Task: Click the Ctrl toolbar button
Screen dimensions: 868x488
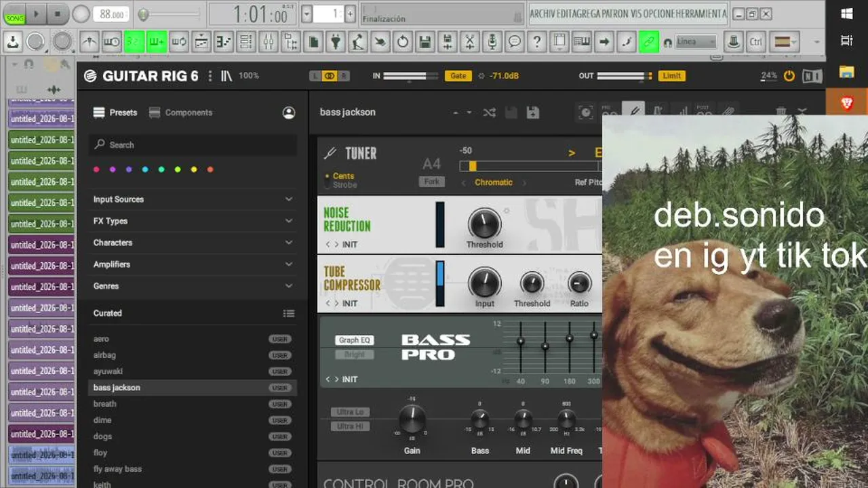Action: [x=756, y=42]
